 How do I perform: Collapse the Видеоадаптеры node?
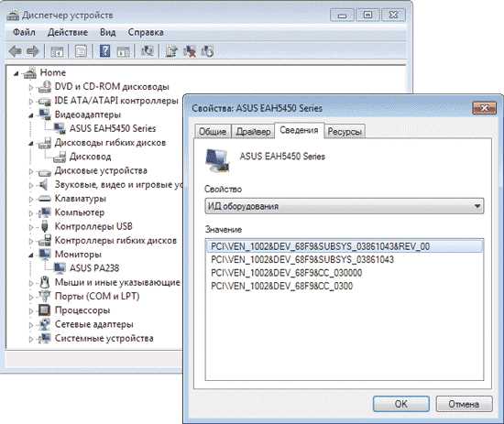point(31,115)
